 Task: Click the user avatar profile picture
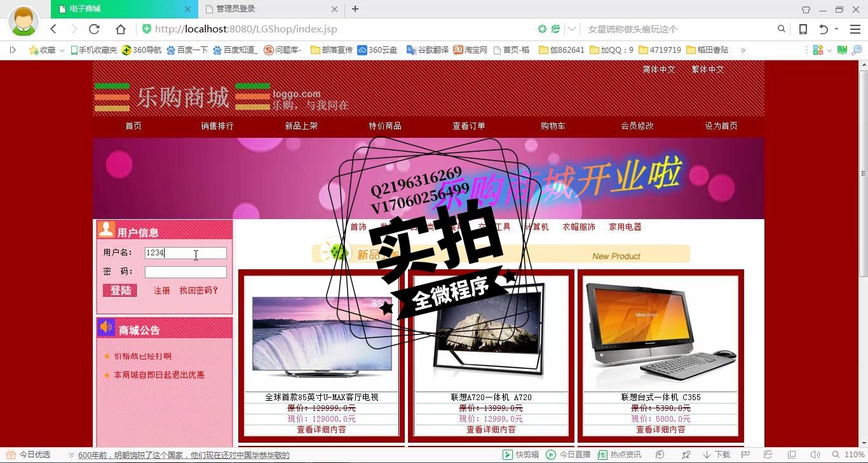(24, 22)
